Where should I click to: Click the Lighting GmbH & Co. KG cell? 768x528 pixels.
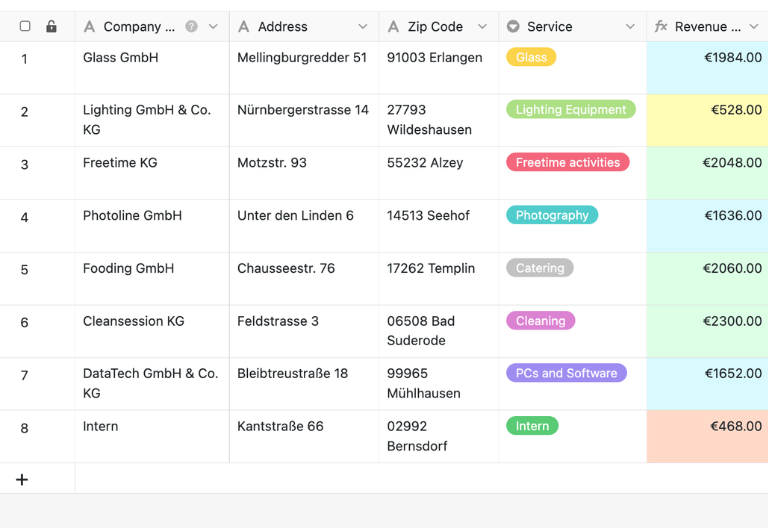click(x=152, y=120)
